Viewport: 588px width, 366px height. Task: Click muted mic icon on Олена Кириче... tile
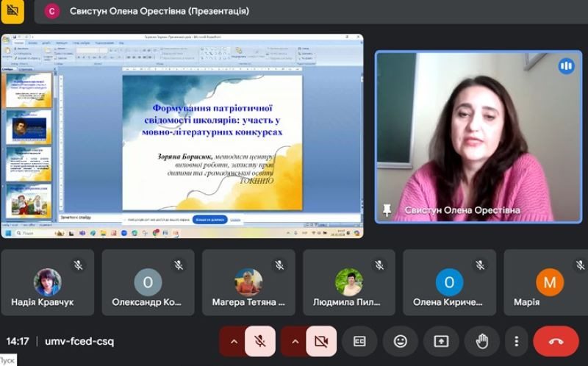click(480, 265)
